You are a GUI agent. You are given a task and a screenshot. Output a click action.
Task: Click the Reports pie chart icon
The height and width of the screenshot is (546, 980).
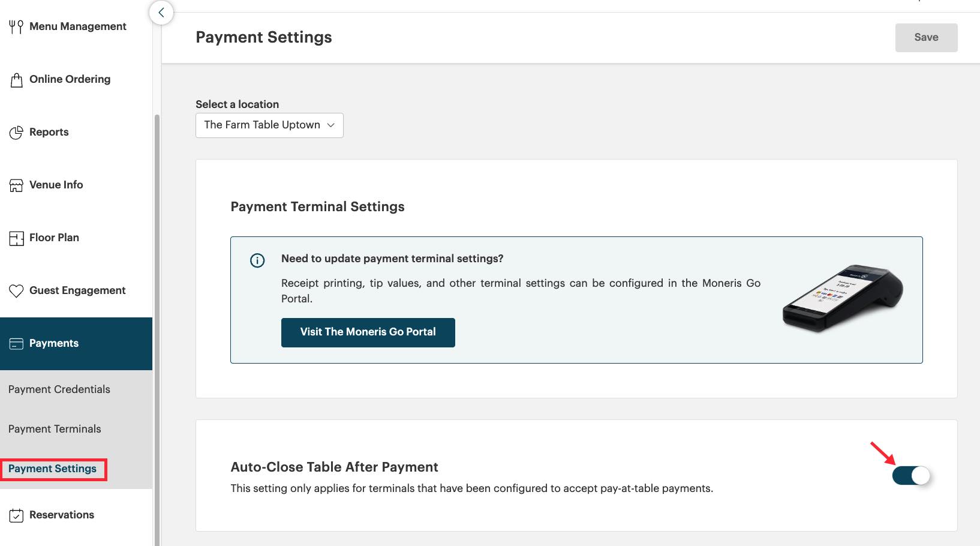click(16, 133)
